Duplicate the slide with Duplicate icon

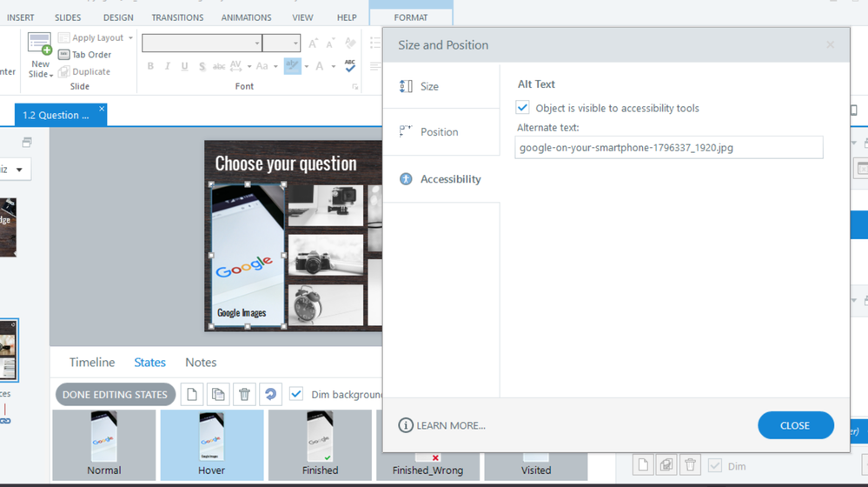point(63,71)
